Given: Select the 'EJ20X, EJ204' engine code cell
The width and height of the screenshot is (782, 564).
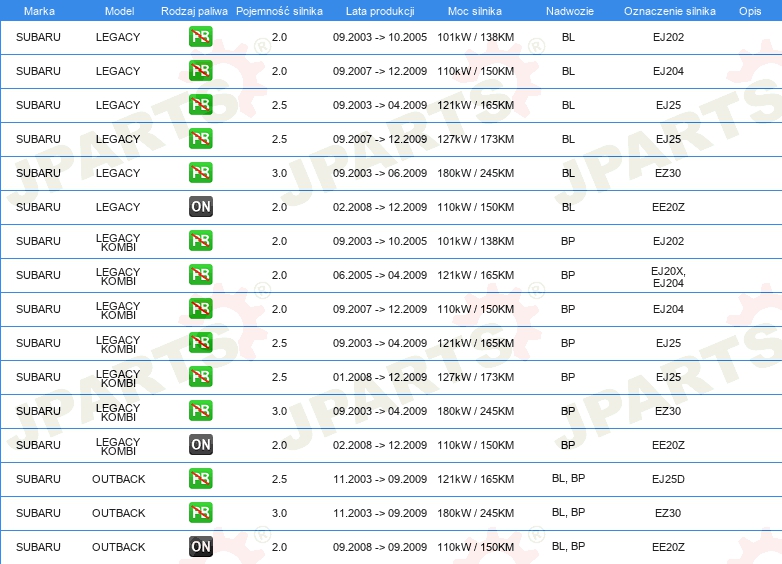Looking at the screenshot, I should (x=668, y=277).
